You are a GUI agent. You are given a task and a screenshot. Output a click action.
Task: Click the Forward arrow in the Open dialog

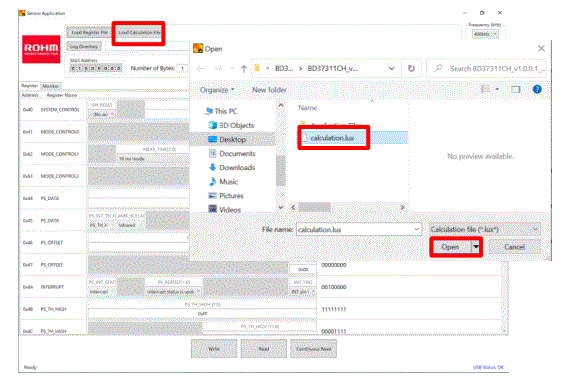click(x=218, y=69)
